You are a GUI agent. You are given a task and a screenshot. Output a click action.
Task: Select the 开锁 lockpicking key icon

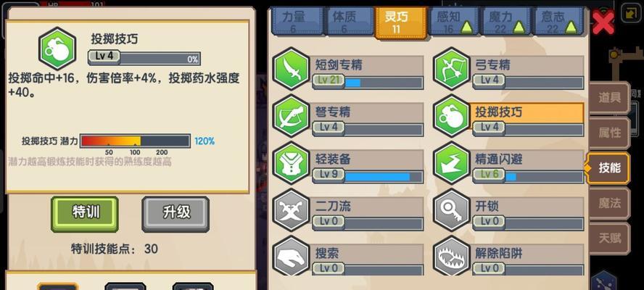[x=451, y=211]
